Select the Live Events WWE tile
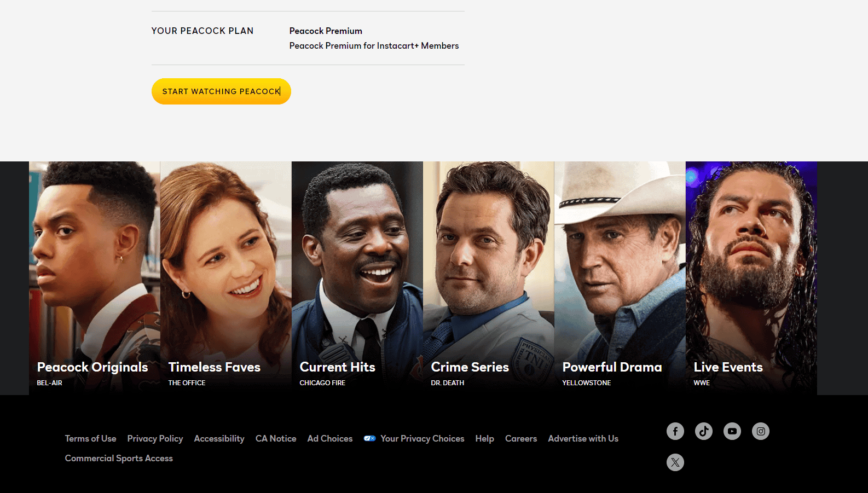Image resolution: width=868 pixels, height=493 pixels. pyautogui.click(x=751, y=278)
